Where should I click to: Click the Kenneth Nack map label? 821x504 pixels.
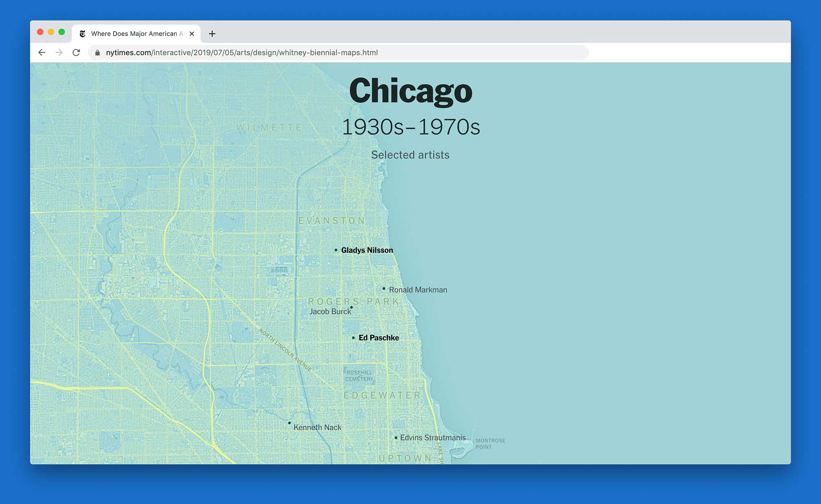317,427
